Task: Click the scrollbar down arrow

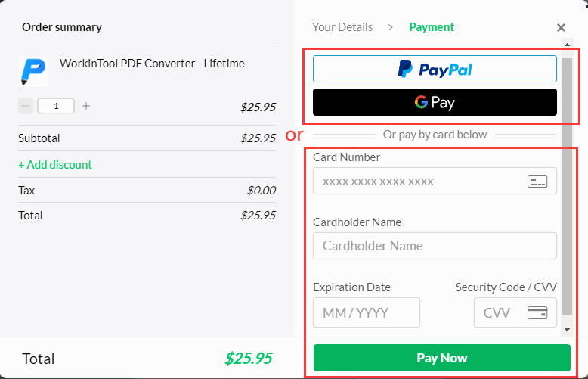Action: pyautogui.click(x=567, y=330)
